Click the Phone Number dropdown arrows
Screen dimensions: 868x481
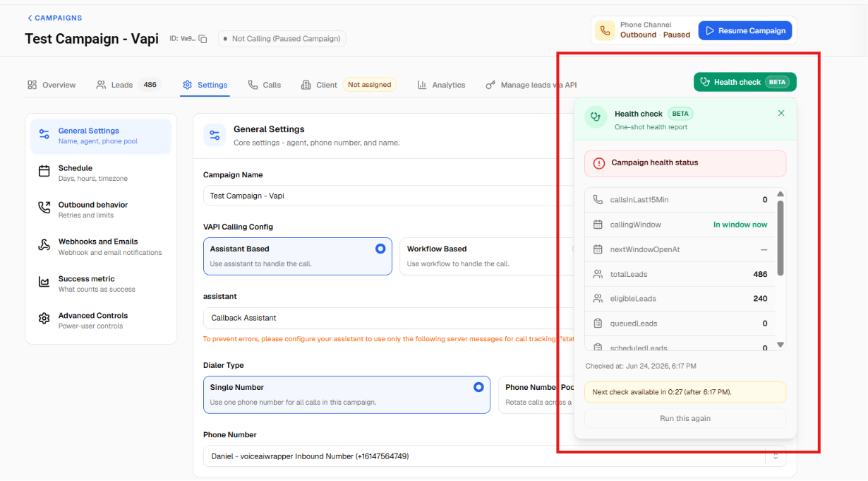coord(775,456)
